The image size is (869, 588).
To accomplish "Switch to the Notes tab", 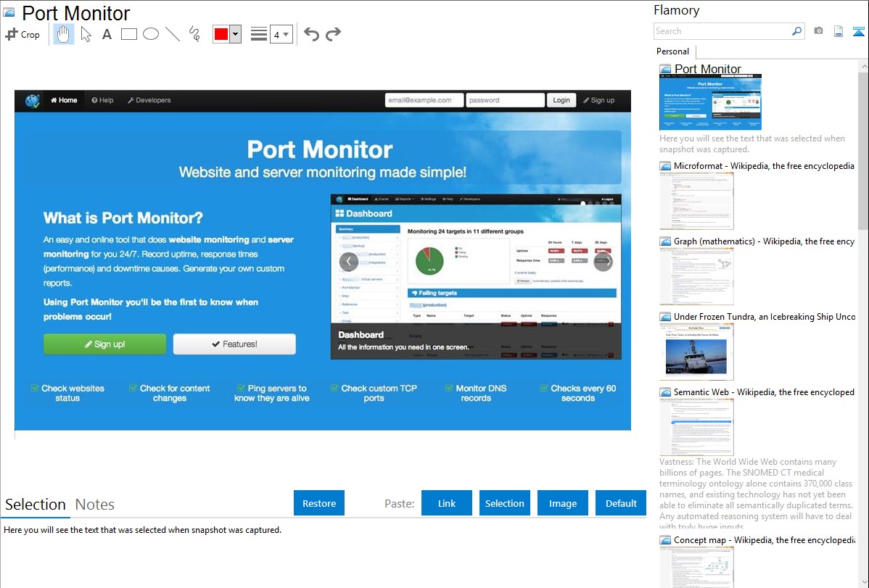I will pos(95,505).
